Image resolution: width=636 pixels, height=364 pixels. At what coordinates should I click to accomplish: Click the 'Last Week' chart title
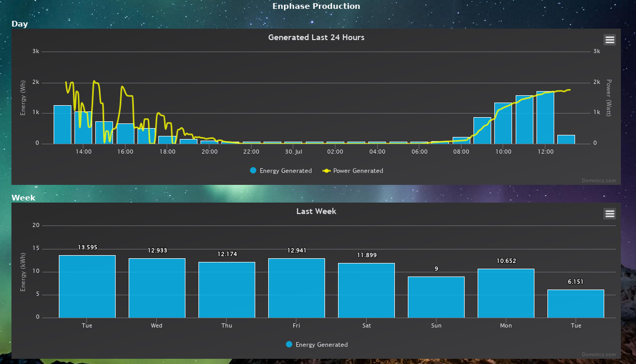[x=316, y=211]
